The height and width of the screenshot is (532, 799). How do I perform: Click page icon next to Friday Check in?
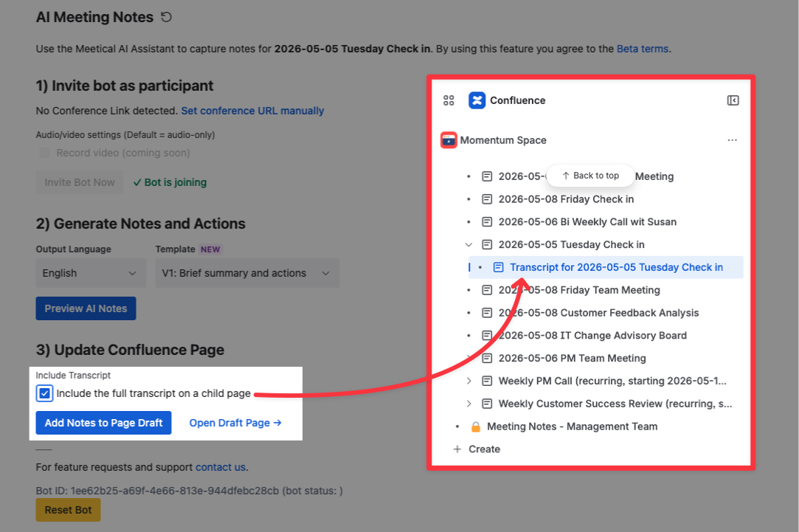tap(487, 199)
